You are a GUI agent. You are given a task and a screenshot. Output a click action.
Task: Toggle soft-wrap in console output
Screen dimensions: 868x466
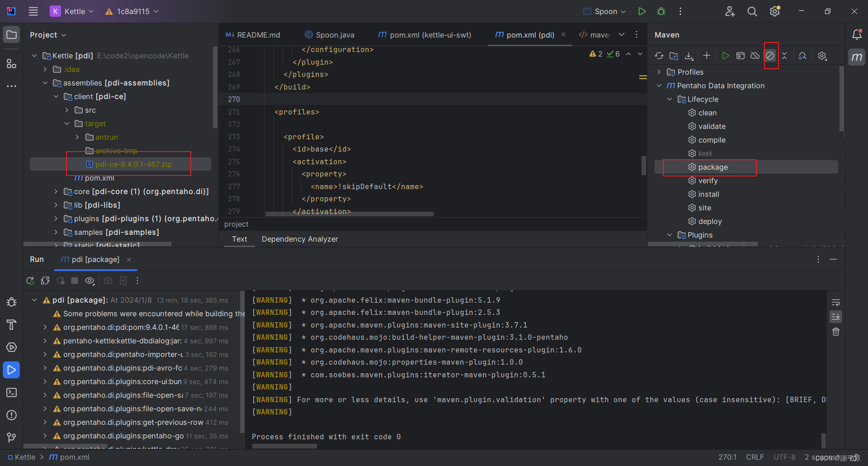pos(836,302)
